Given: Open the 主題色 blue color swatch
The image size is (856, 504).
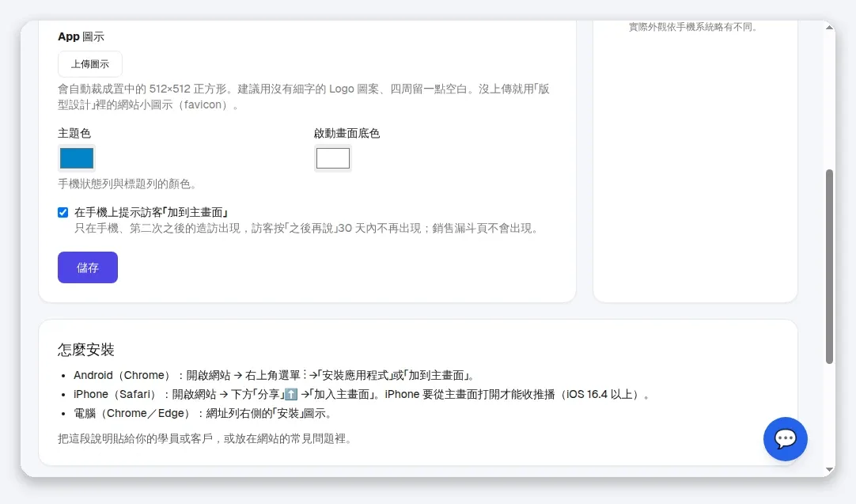Looking at the screenshot, I should pyautogui.click(x=77, y=158).
